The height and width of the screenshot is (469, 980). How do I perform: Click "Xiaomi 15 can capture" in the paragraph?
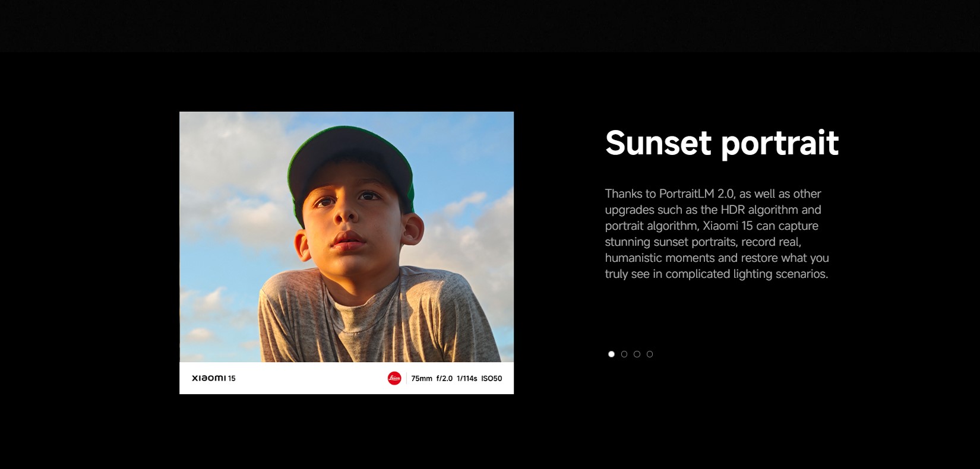pos(760,226)
